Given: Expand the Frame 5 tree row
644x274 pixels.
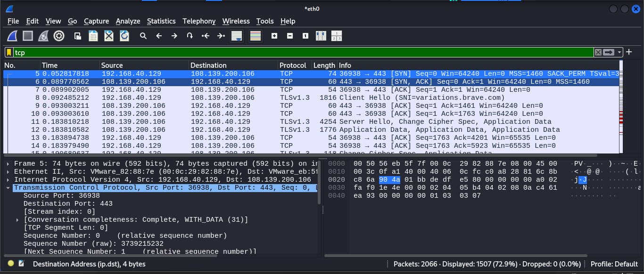Looking at the screenshot, I should (8, 163).
